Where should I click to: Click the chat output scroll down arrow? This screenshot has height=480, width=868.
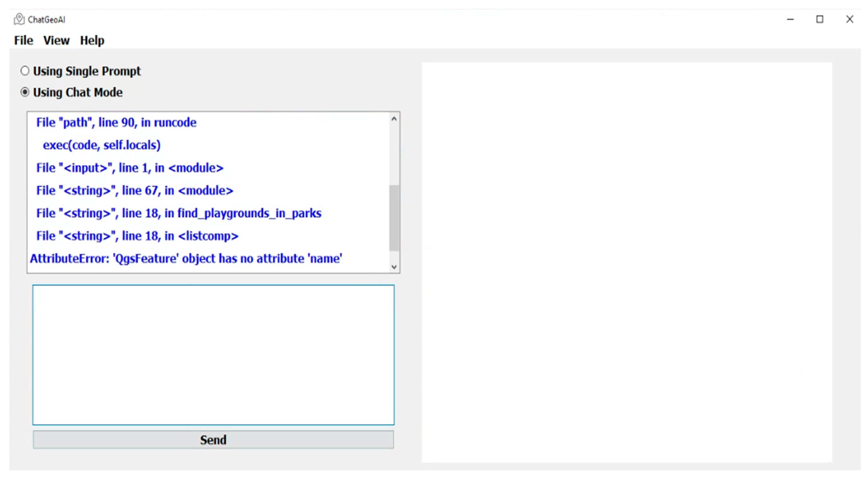(394, 267)
